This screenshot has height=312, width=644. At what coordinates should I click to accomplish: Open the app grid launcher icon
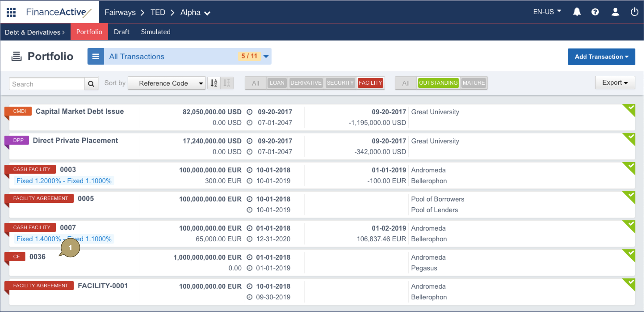11,12
